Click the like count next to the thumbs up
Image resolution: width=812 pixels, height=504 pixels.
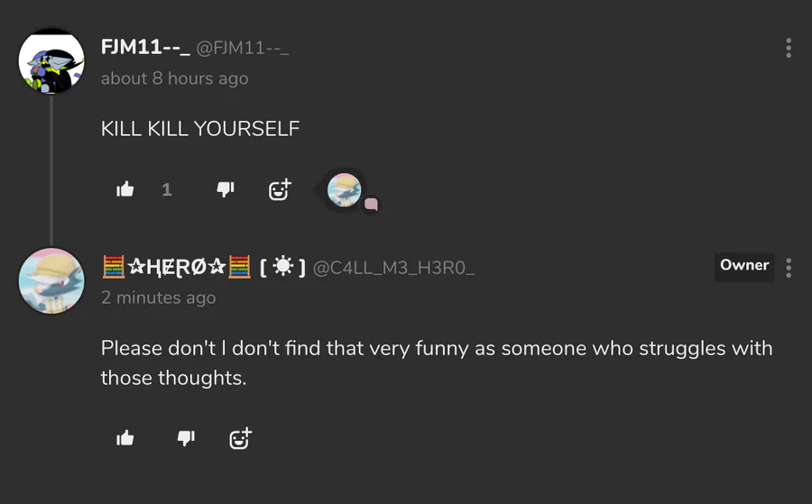(166, 189)
